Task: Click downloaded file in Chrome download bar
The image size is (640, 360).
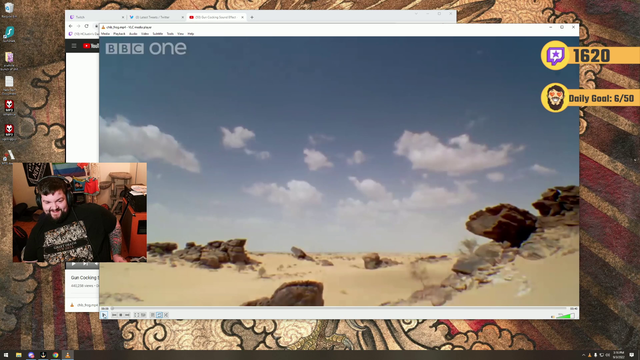Action: pos(84,305)
